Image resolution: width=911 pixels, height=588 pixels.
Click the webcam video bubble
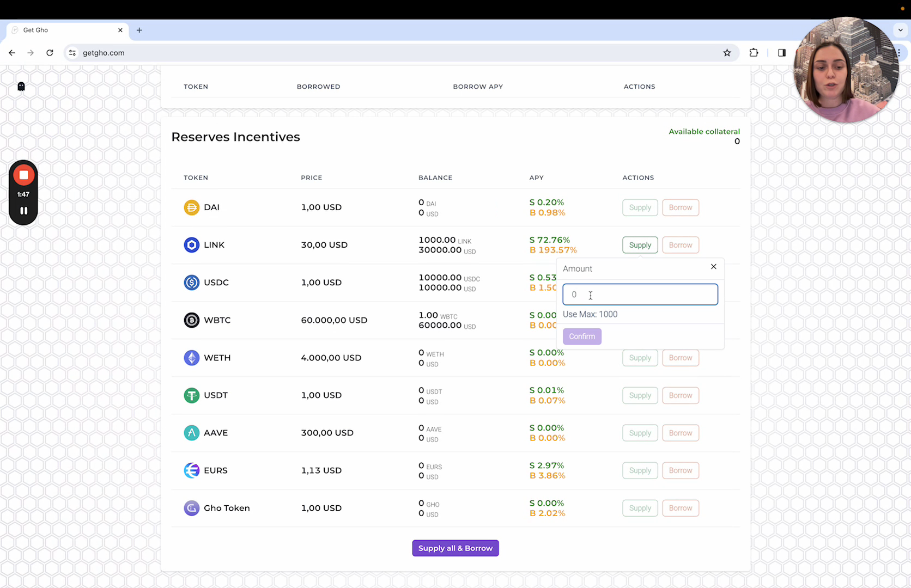(846, 70)
